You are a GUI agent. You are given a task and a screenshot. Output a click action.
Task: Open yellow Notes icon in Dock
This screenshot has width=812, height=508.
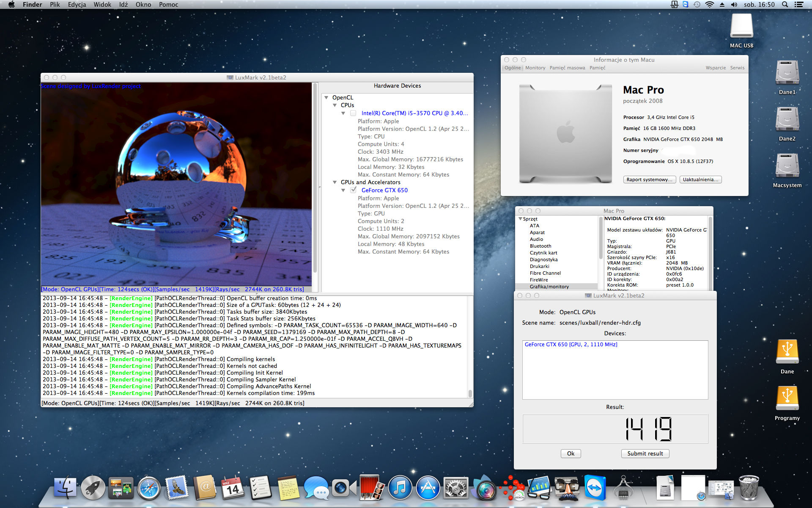pyautogui.click(x=288, y=488)
